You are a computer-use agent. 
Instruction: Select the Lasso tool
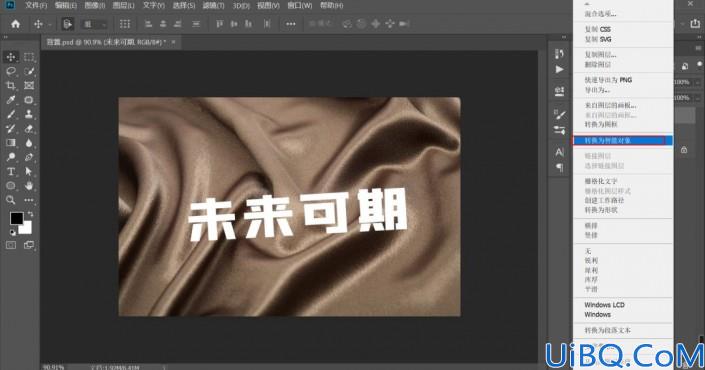tap(11, 71)
